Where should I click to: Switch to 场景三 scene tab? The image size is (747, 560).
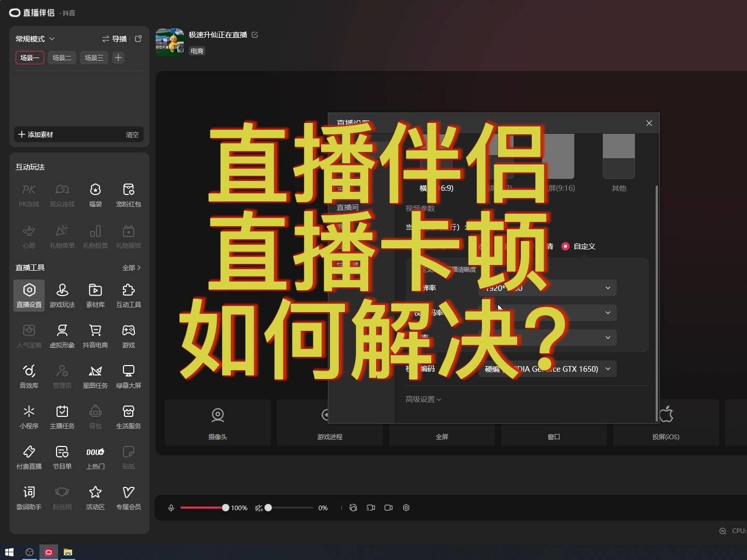tap(94, 58)
